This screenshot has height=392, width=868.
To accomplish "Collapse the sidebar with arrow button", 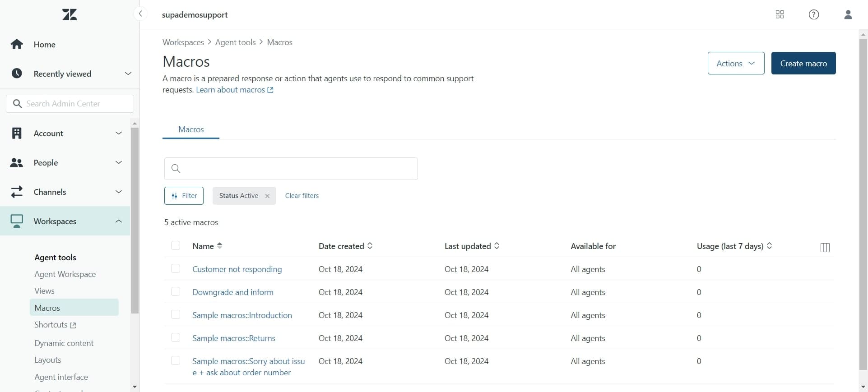I will (x=140, y=14).
